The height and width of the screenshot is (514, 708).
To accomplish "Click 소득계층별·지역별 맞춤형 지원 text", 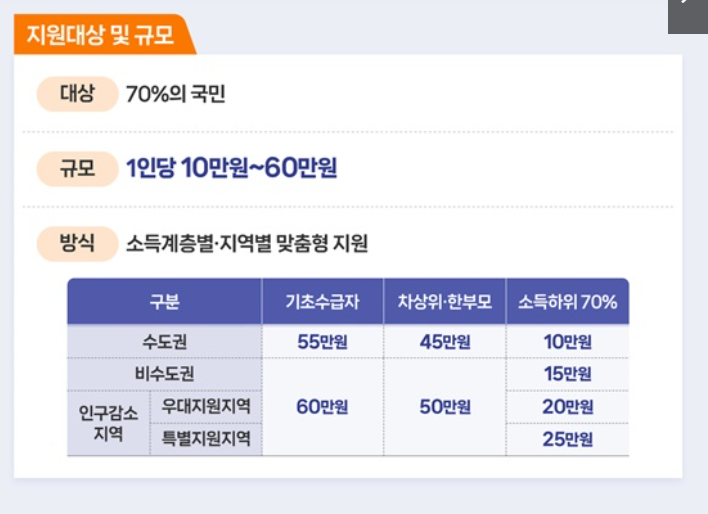I will (247, 243).
